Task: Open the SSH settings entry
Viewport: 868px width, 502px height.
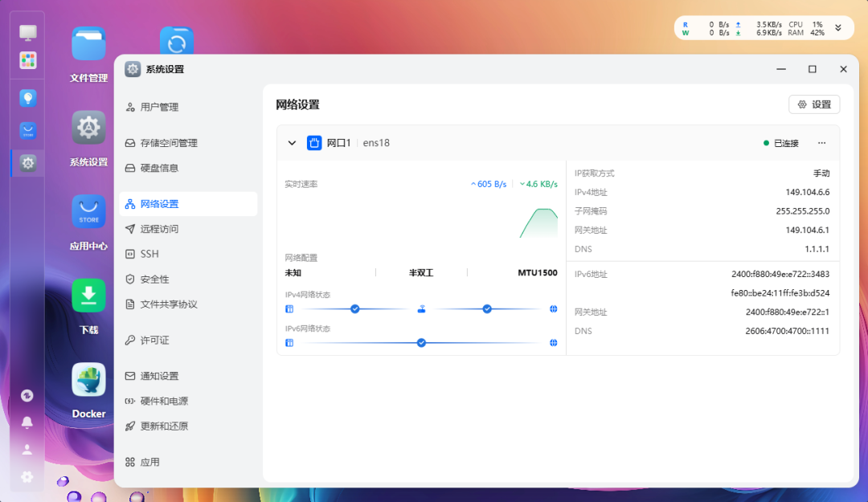Action: pos(188,254)
